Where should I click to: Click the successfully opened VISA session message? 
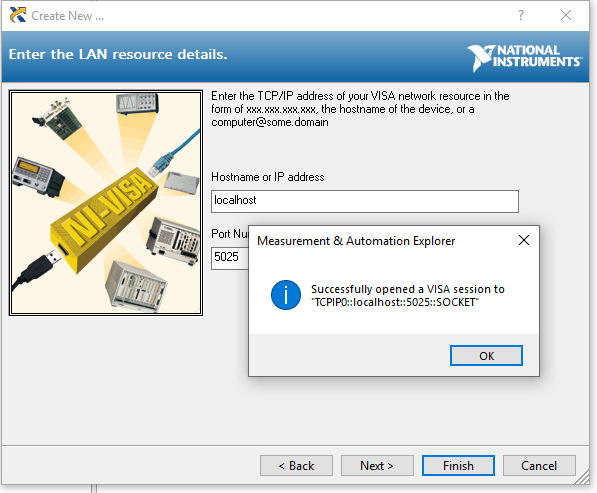click(x=408, y=295)
